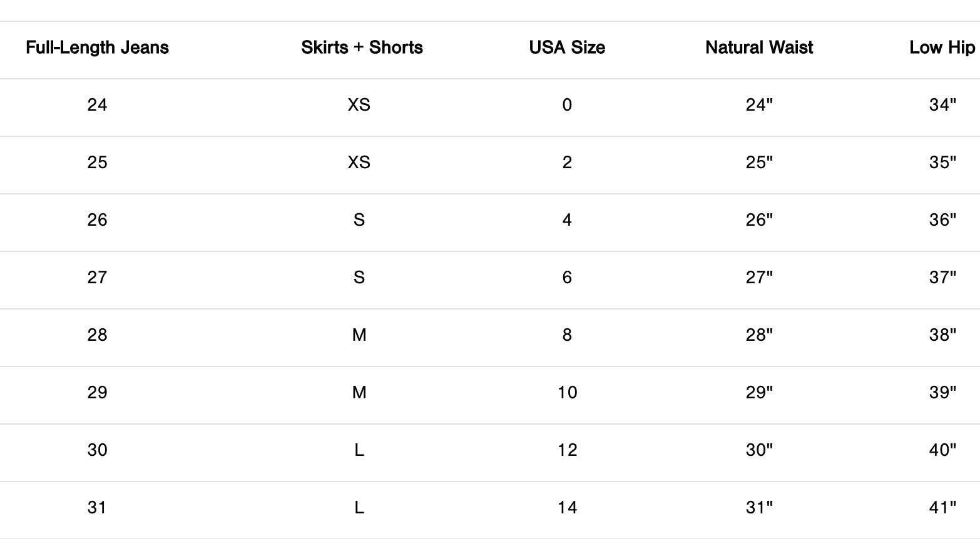The width and height of the screenshot is (980, 539).
Task: Select jeans size 28 in first column
Action: pos(97,335)
